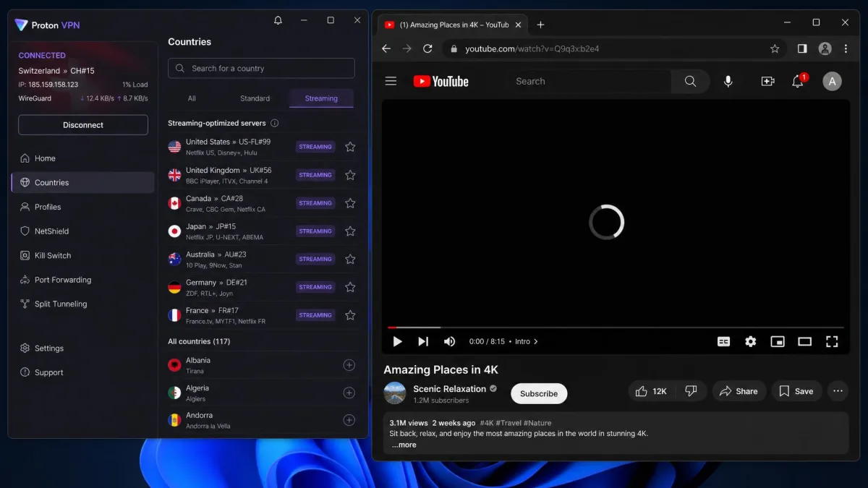Image resolution: width=868 pixels, height=488 pixels.
Task: Enable miniplayer mode
Action: pos(778,341)
